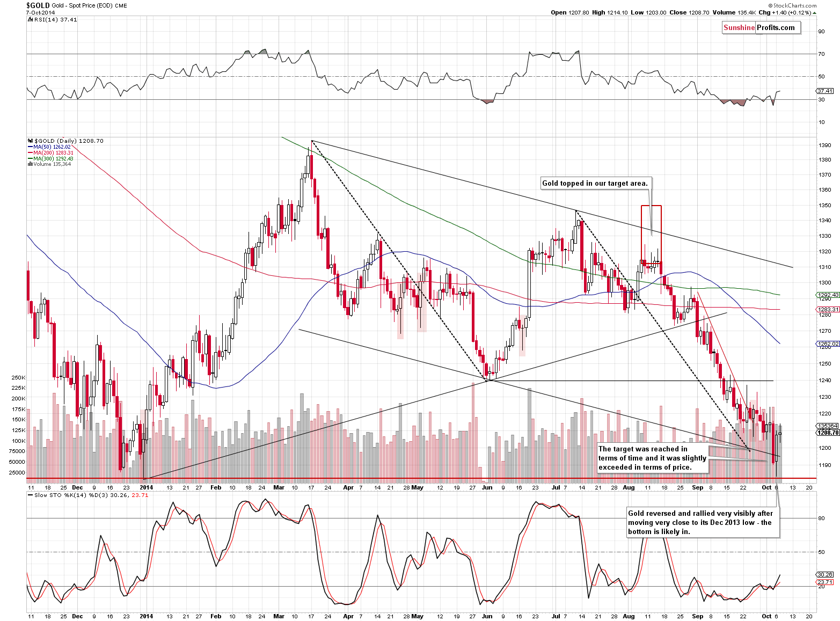Viewport: 840px width, 621px height.
Task: Click the 'Oct' label on the upper time axis
Action: (766, 488)
